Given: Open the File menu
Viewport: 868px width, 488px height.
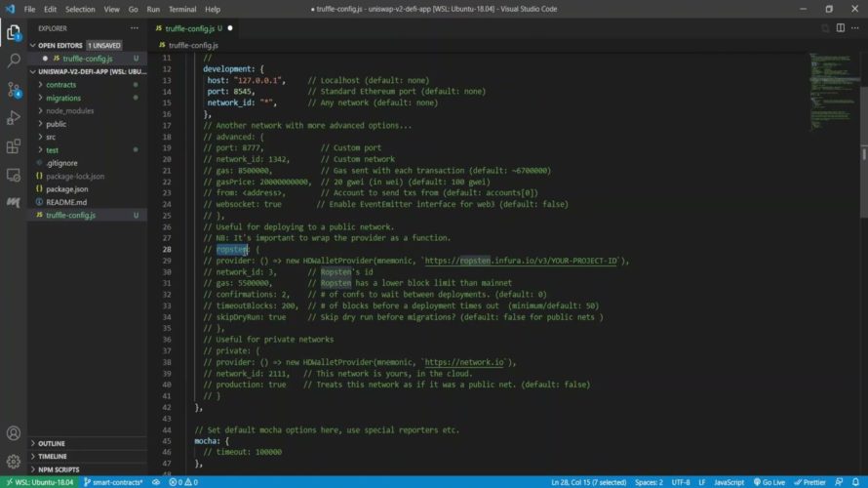Looking at the screenshot, I should coord(29,10).
